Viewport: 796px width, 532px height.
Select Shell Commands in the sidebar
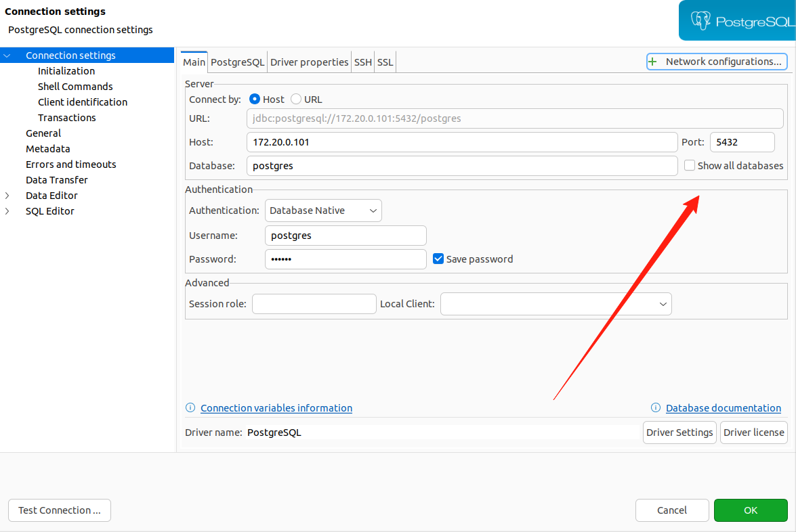[75, 87]
